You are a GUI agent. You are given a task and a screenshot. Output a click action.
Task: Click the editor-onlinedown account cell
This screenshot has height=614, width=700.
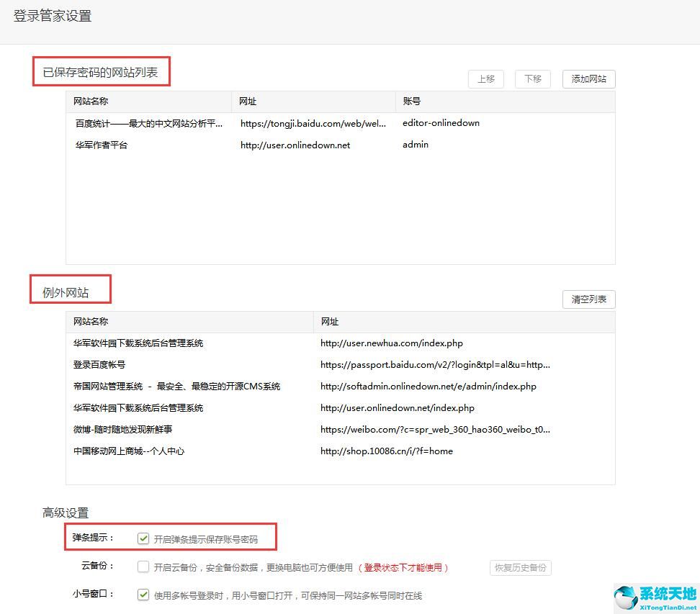[441, 123]
